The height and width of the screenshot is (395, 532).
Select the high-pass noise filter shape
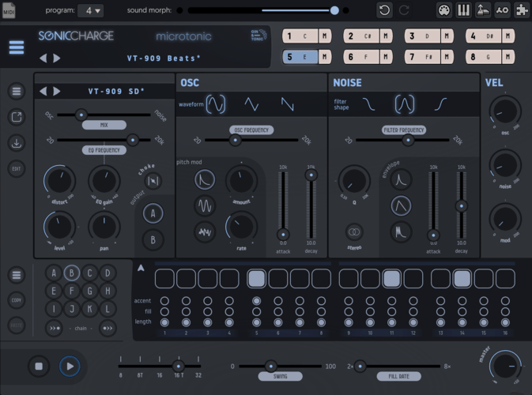point(440,104)
